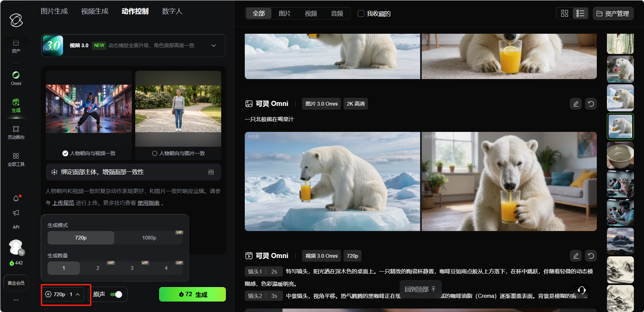This screenshot has width=644, height=312.
Task: Open the 灵动画布 canvas icon
Action: pos(16,132)
